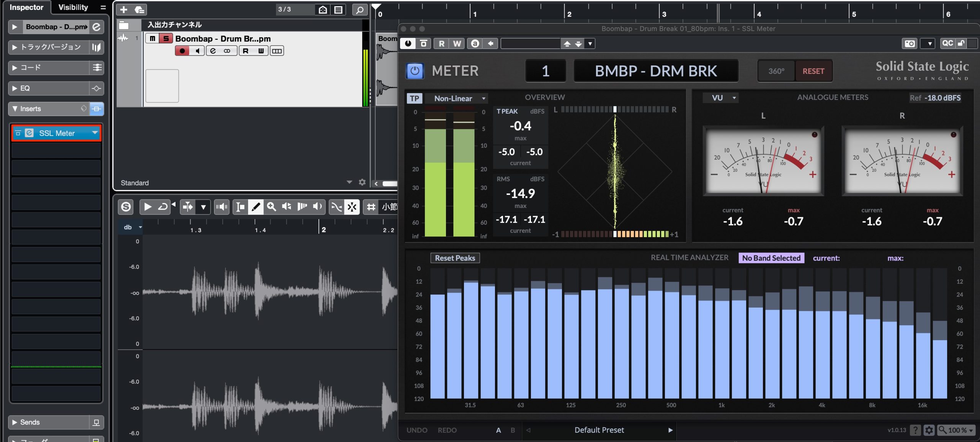This screenshot has width=980, height=442.
Task: Click the red RESET button
Action: tap(813, 71)
